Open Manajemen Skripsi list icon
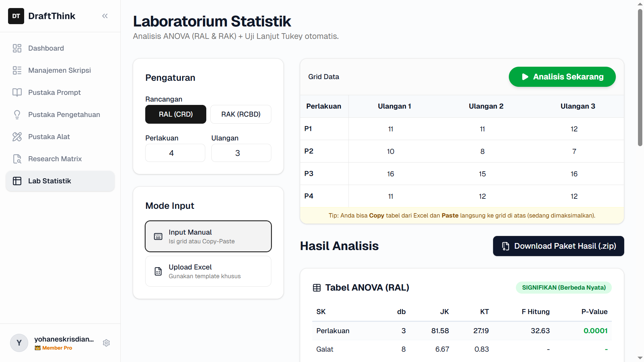The image size is (644, 362). tap(17, 70)
